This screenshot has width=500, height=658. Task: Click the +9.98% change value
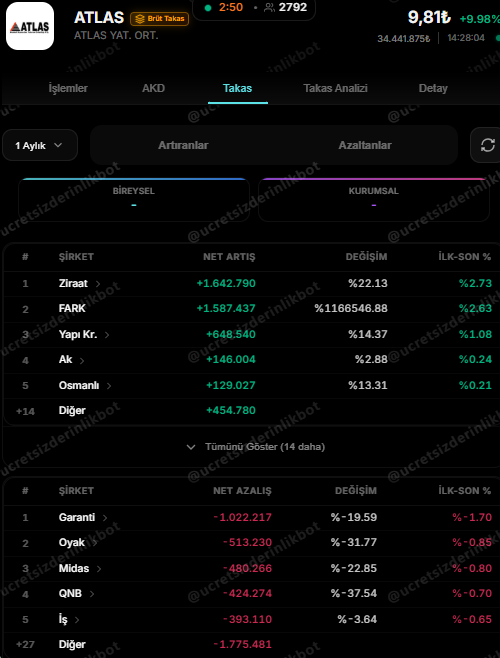tap(479, 19)
